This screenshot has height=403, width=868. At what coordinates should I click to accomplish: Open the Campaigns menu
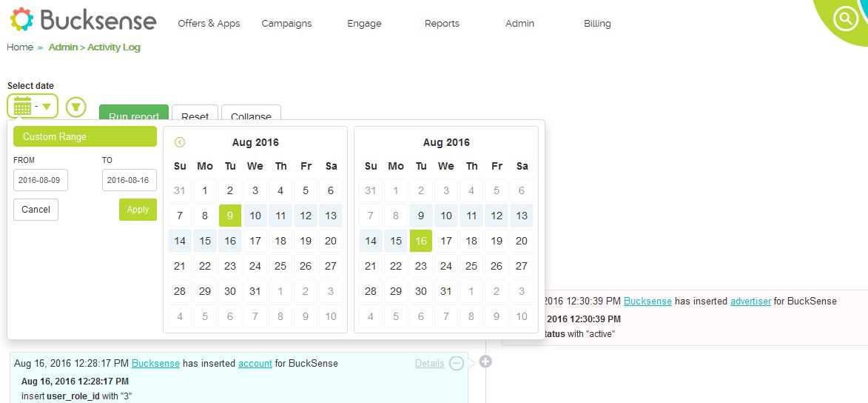pyautogui.click(x=286, y=23)
